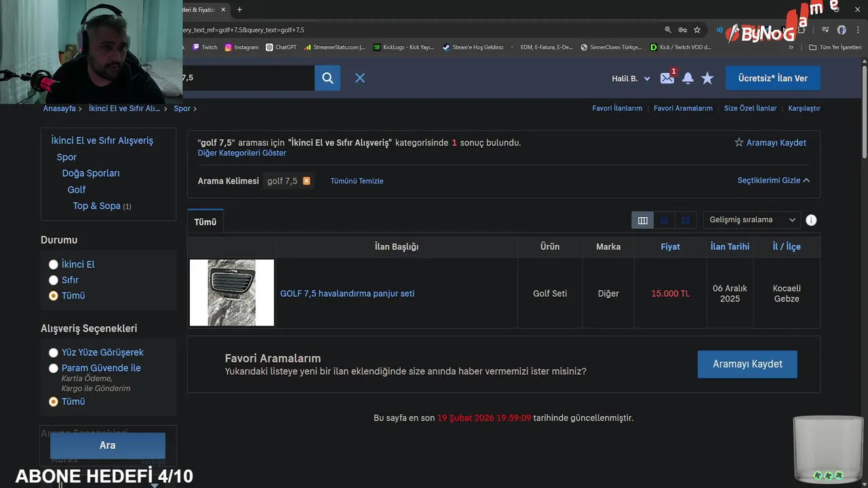Select the Sıfır condition radio
Image resolution: width=868 pixels, height=488 pixels.
click(x=54, y=280)
